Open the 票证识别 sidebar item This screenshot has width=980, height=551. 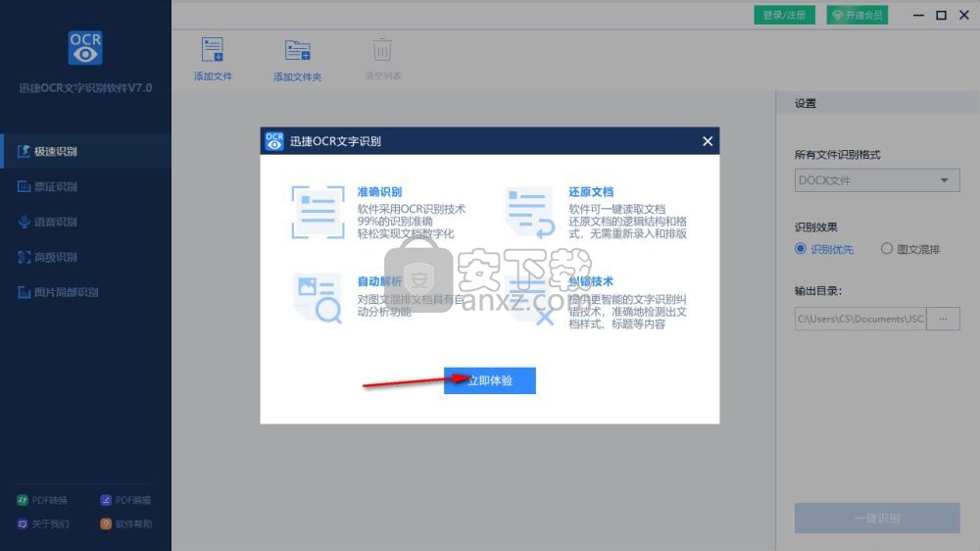tap(85, 186)
